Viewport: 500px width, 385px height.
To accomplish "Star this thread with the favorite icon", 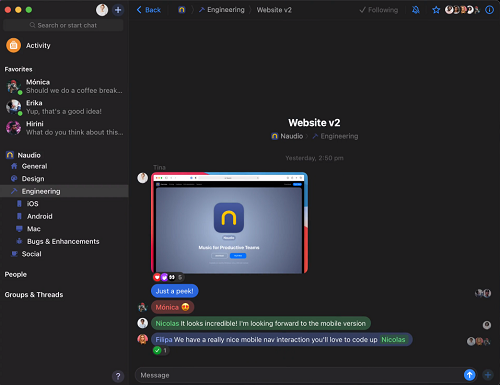I will point(436,10).
